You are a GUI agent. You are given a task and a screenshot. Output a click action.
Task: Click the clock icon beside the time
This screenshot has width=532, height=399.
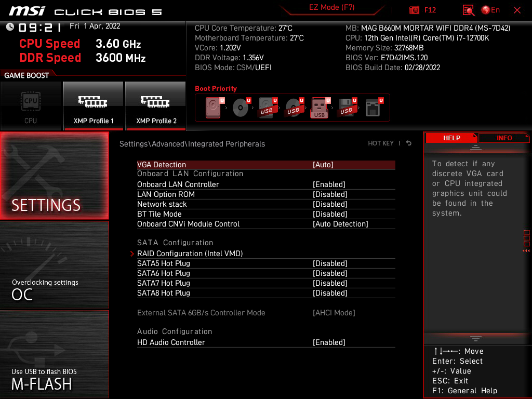(x=10, y=26)
